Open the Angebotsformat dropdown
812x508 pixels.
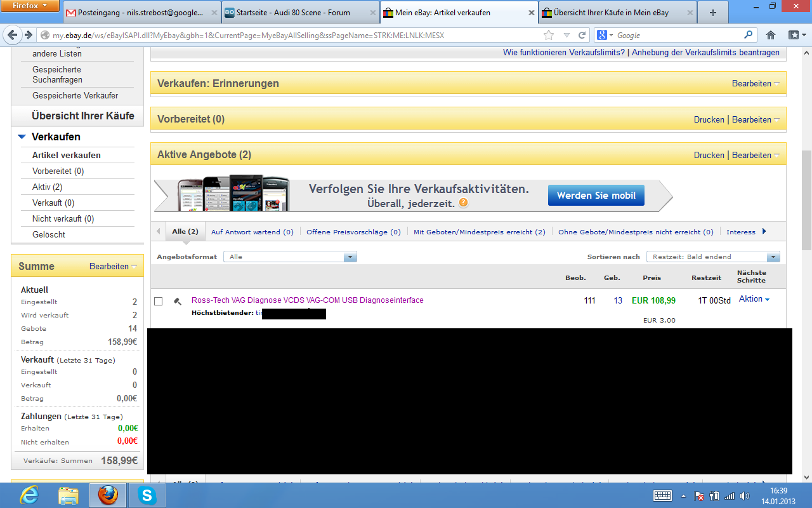(x=350, y=257)
